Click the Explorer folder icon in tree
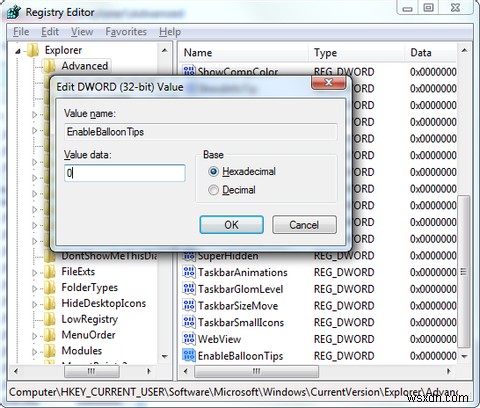 click(x=33, y=50)
